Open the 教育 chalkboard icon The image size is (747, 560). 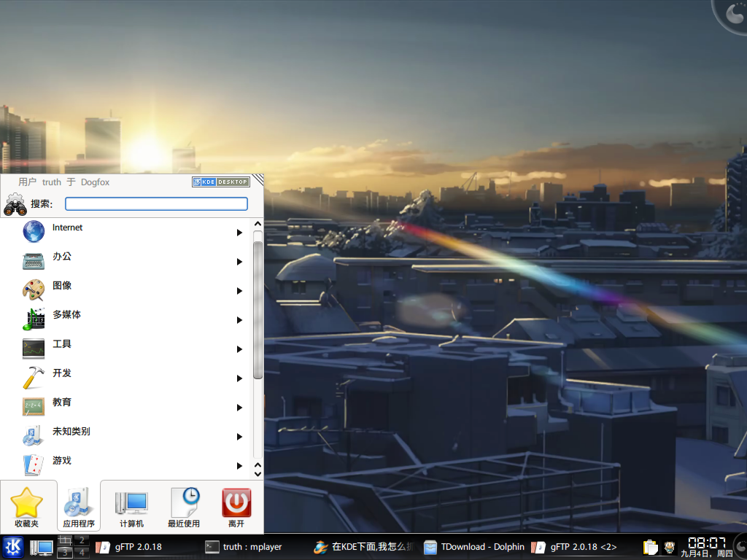tap(34, 407)
